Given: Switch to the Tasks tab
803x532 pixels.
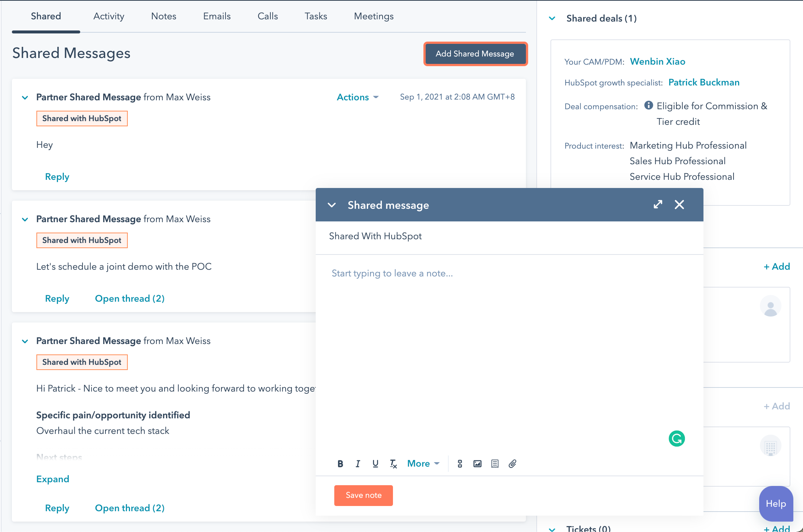Looking at the screenshot, I should pyautogui.click(x=316, y=16).
